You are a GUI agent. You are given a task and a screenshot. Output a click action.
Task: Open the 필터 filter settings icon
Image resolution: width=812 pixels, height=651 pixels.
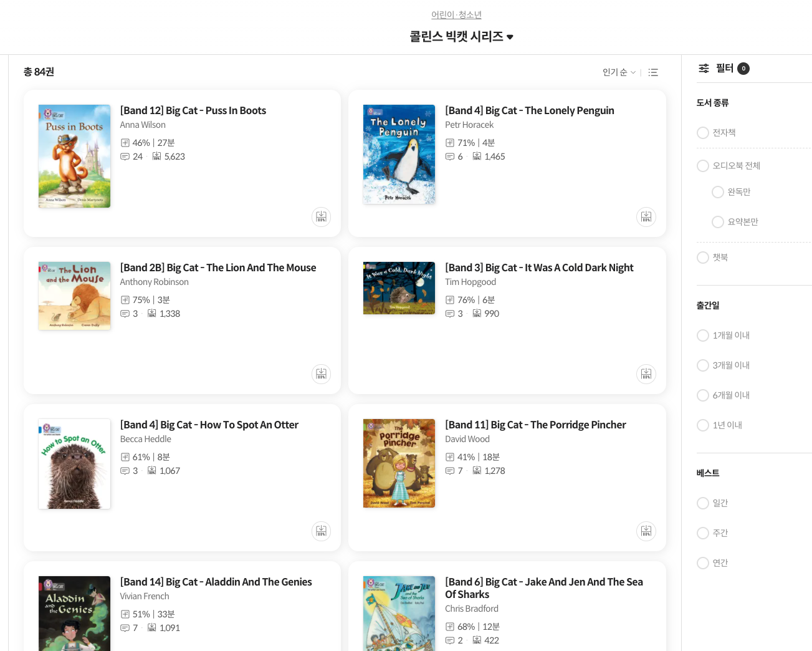coord(704,69)
